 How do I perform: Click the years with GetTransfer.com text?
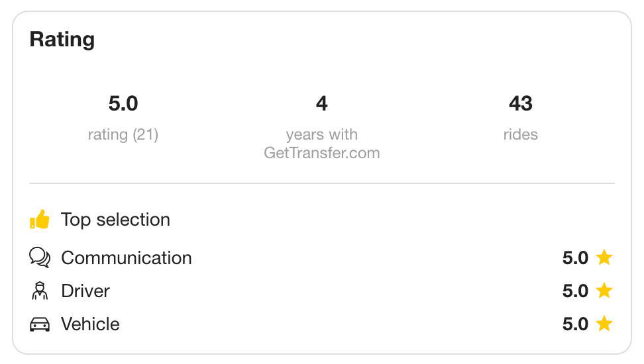[322, 144]
